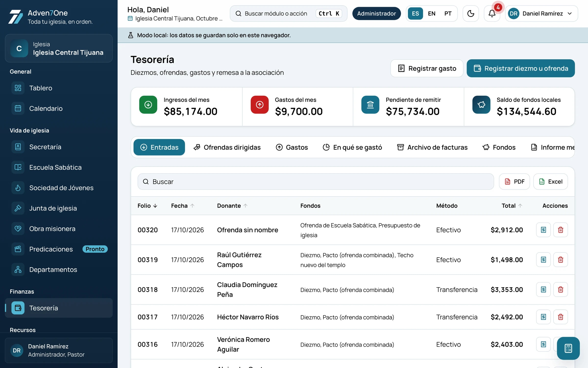Delete entry folio 00320

(561, 230)
